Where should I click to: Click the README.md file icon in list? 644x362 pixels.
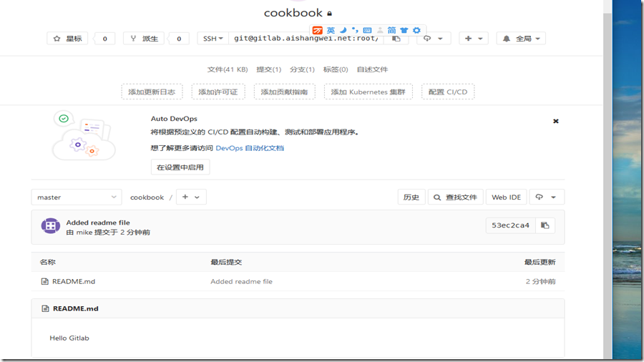click(44, 282)
